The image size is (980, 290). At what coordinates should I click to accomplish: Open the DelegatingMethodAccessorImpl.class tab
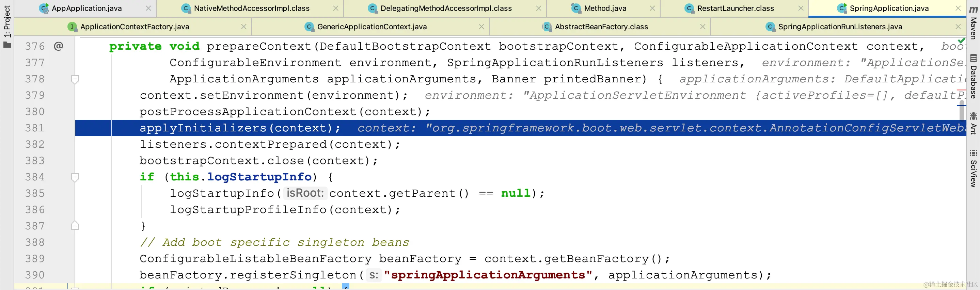(446, 9)
